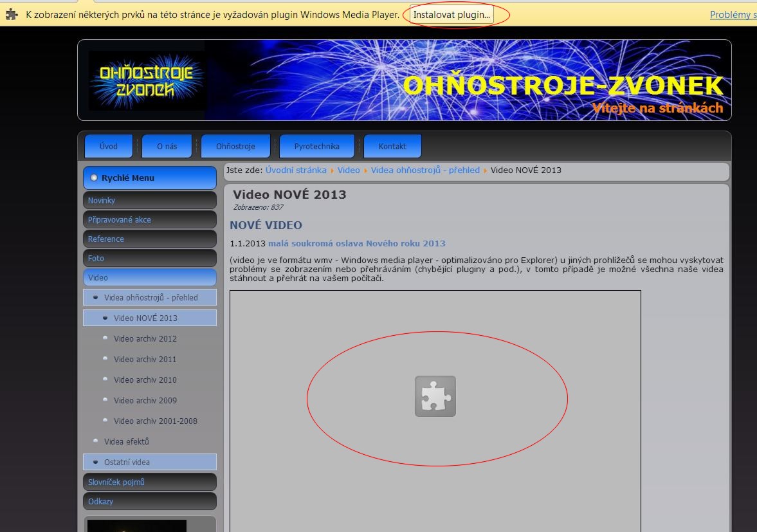Switch to the Pyrotechnika tab
757x532 pixels.
pos(317,146)
